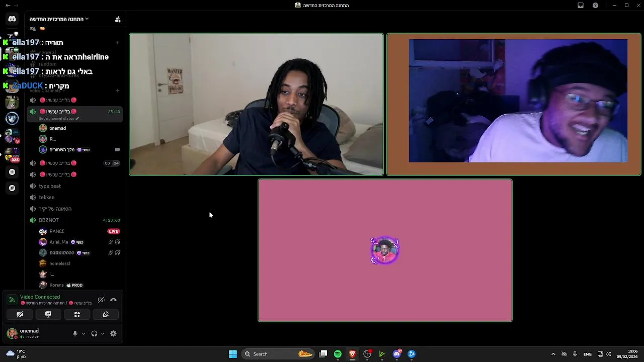Screen dimensions: 644x362
Task: Mute the microphone icon
Action: click(x=75, y=333)
